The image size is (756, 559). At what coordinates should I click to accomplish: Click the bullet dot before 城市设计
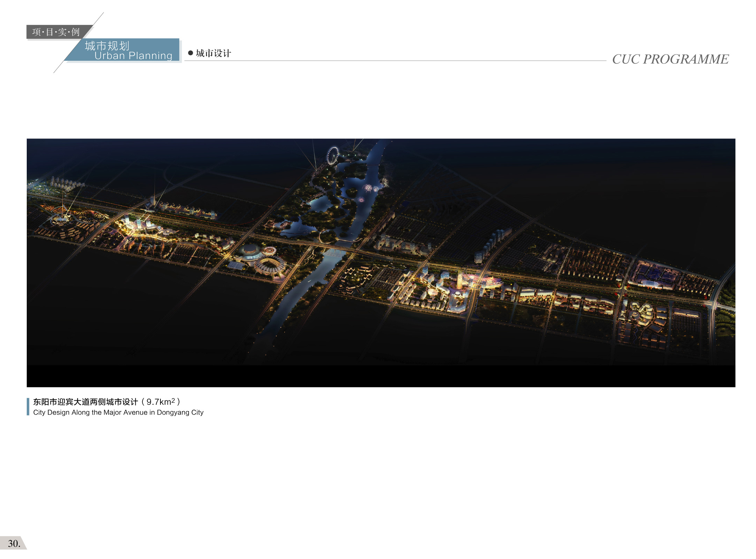pos(190,53)
